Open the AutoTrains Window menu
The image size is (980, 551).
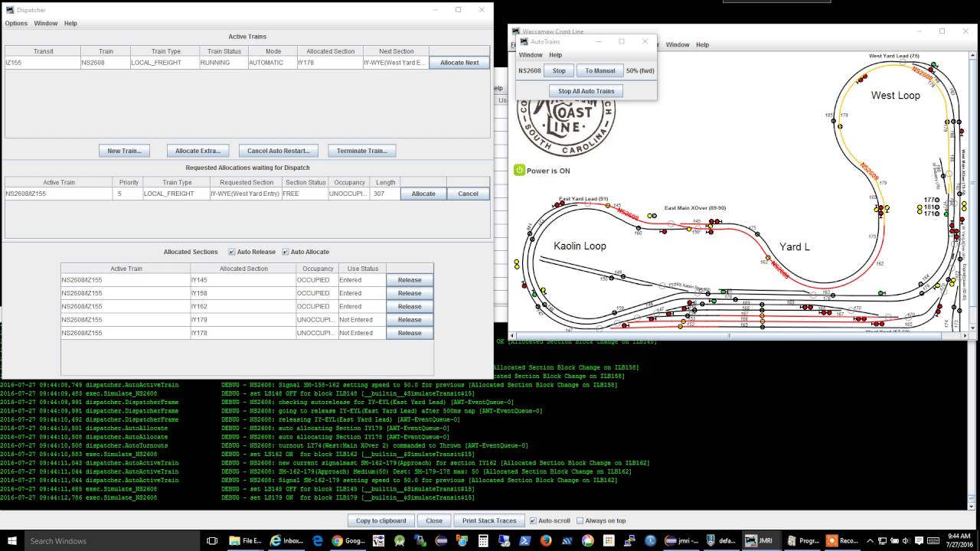click(531, 55)
